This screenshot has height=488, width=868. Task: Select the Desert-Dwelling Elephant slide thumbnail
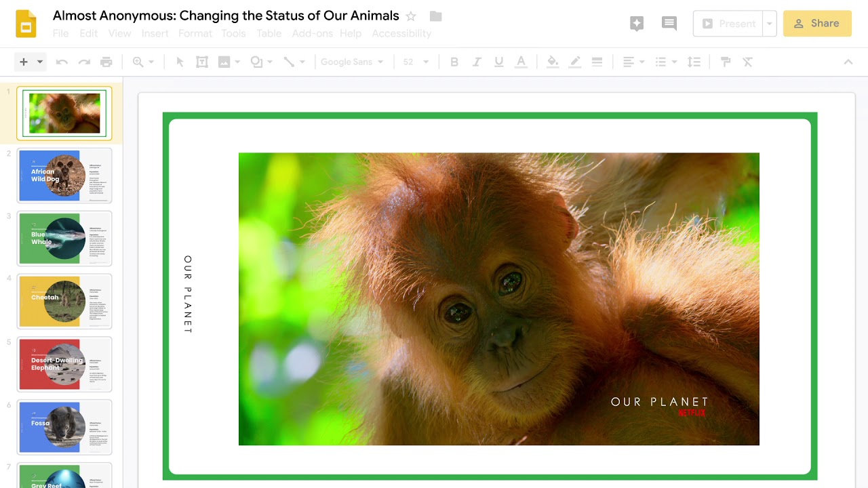(64, 365)
